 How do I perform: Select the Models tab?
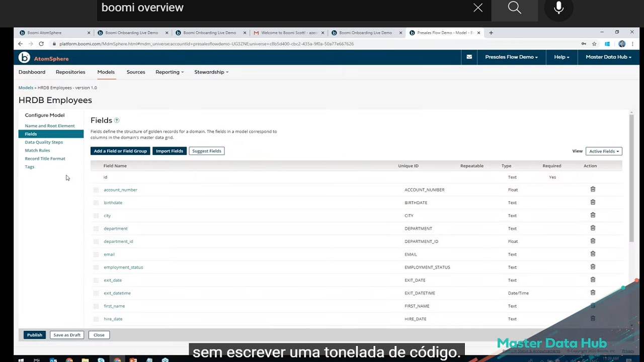(106, 72)
